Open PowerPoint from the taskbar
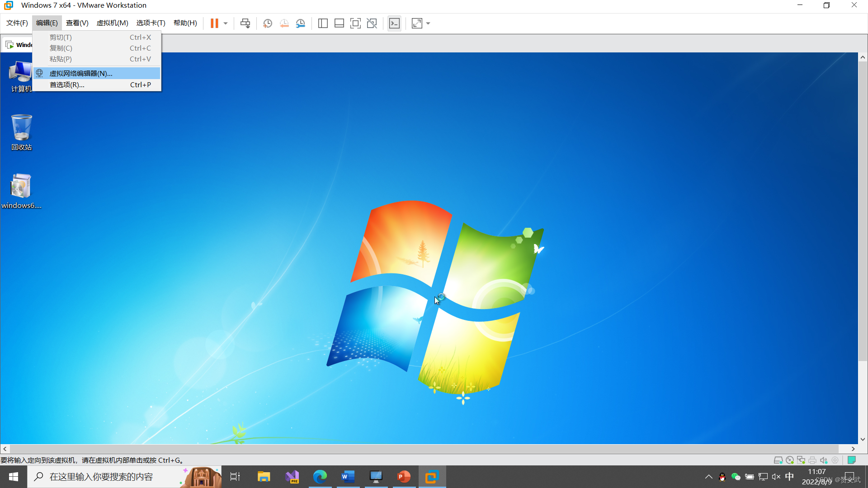This screenshot has width=868, height=488. (x=404, y=477)
